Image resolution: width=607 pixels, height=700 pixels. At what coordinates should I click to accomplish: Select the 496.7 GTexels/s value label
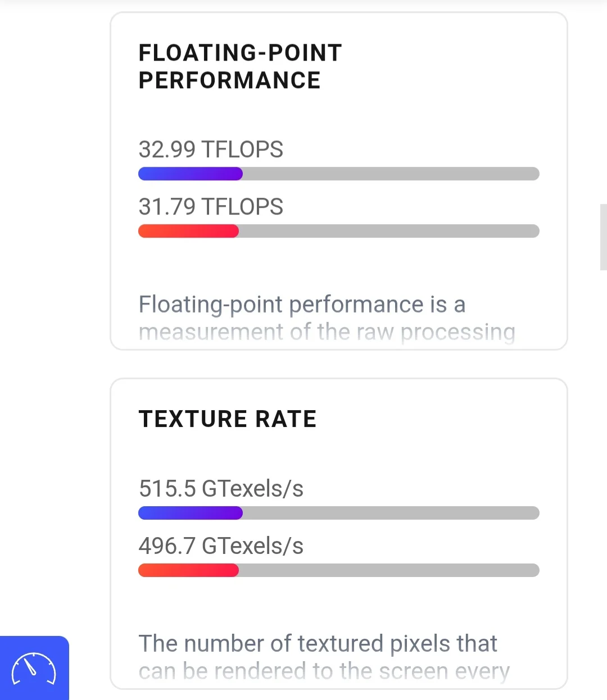coord(221,546)
